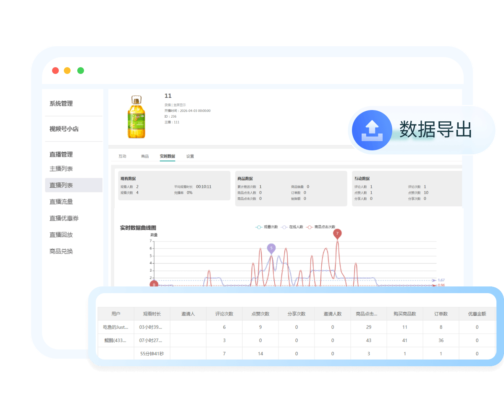
Task: Click the 商品数据 card title
Action: [x=245, y=178]
